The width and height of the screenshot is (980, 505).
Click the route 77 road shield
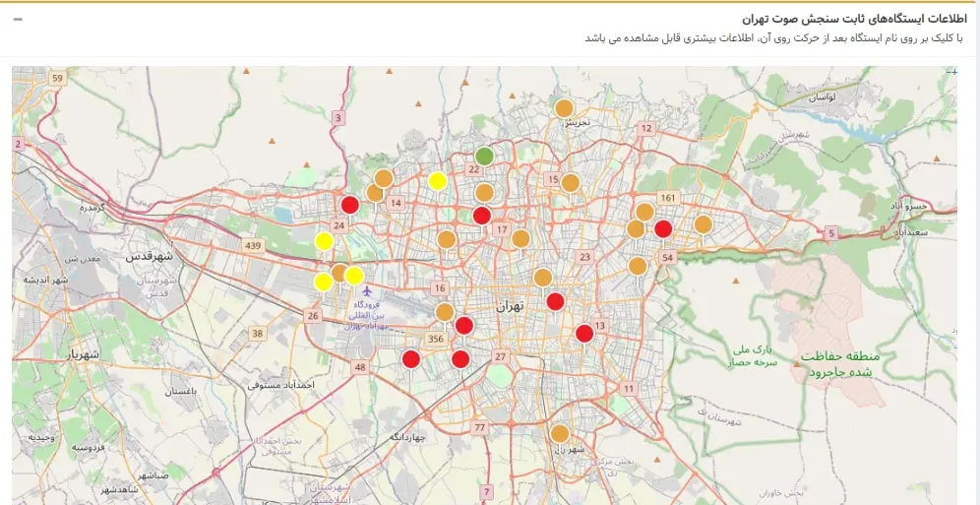coord(479,428)
